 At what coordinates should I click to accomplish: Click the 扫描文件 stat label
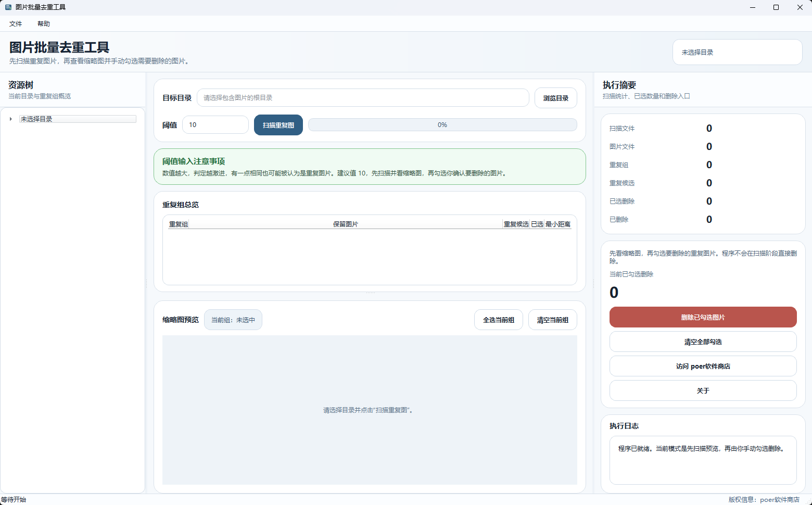[622, 129]
